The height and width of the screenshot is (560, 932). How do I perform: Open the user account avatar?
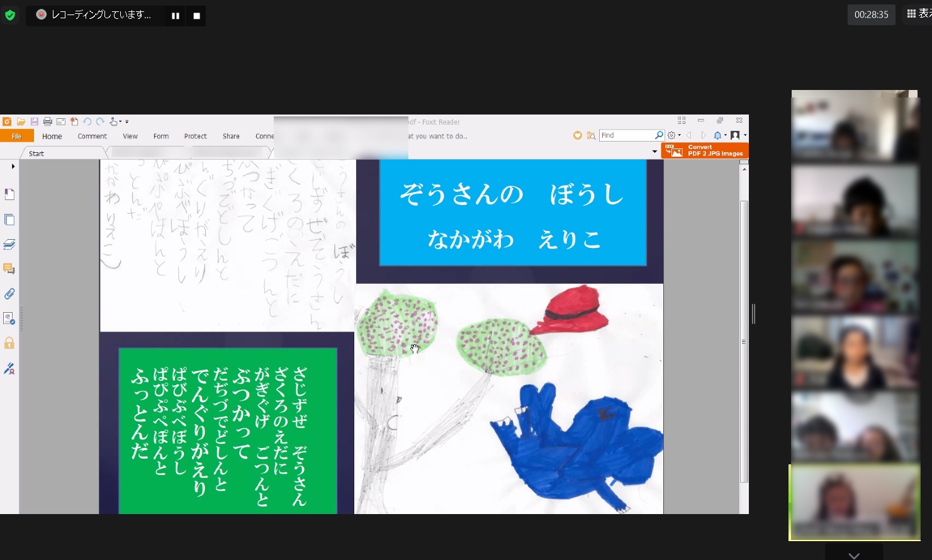[x=735, y=135]
